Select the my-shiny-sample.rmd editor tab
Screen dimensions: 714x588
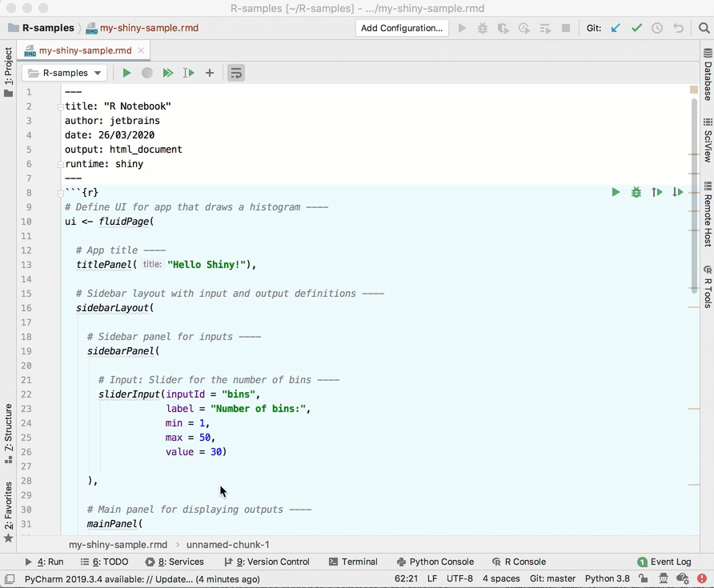pos(85,50)
